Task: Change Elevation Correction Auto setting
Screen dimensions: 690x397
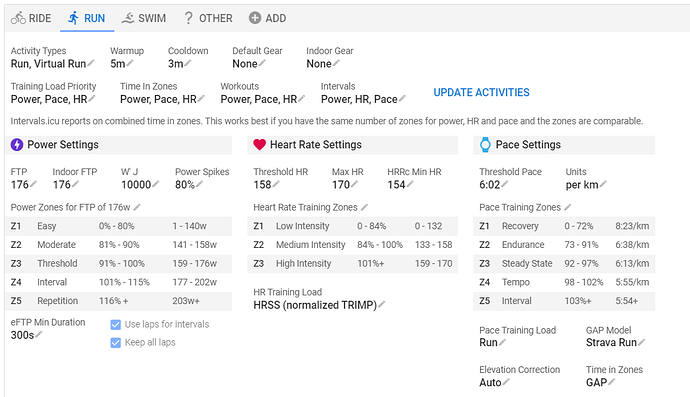Action: click(x=494, y=382)
